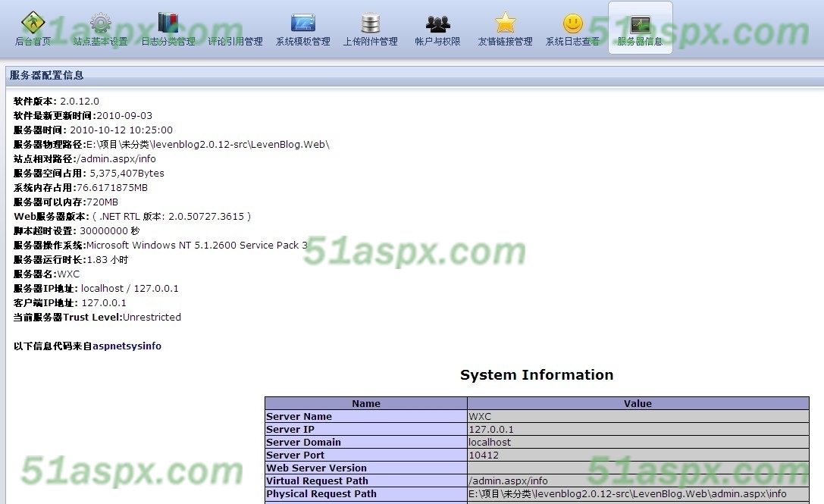Select the 服务器时间 2010-10-12 line
The height and width of the screenshot is (504, 824).
pos(93,130)
